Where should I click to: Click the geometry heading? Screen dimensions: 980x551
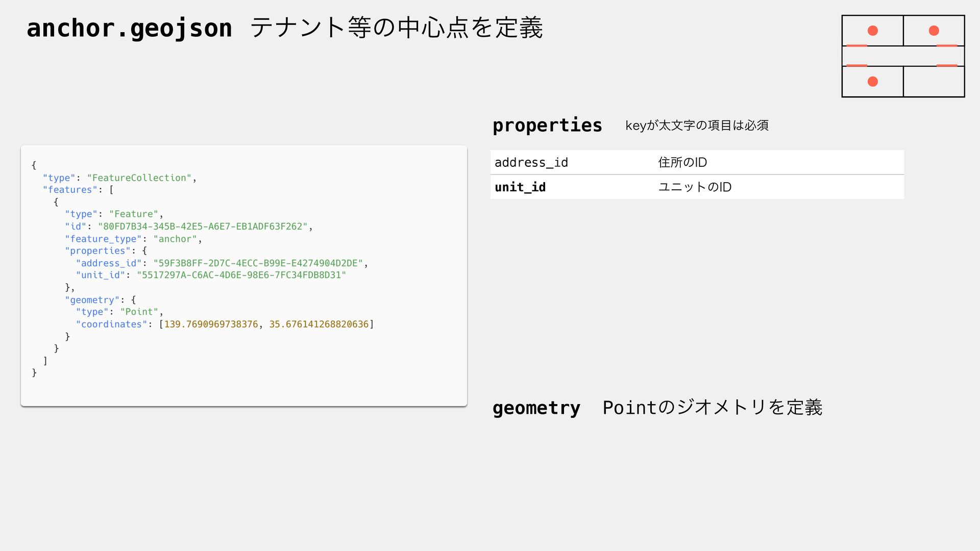coord(536,408)
